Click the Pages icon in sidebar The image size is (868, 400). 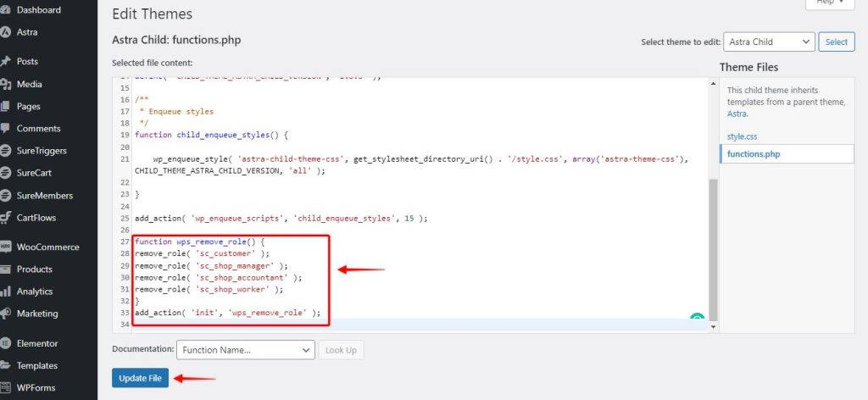[5, 106]
